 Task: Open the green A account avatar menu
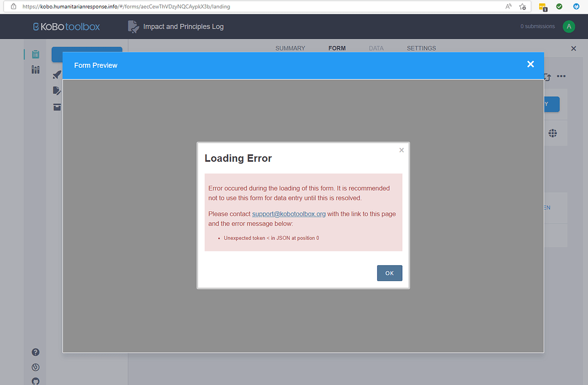568,26
